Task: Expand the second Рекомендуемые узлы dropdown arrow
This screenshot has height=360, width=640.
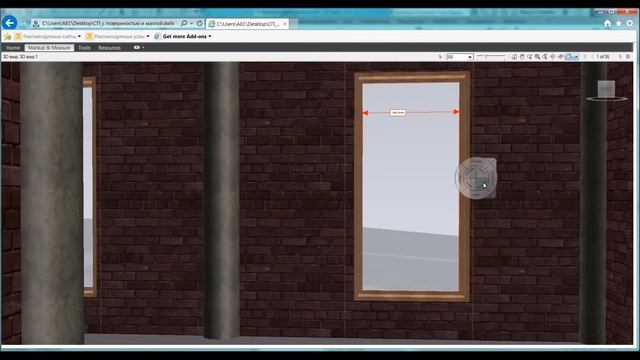Action: (148, 36)
